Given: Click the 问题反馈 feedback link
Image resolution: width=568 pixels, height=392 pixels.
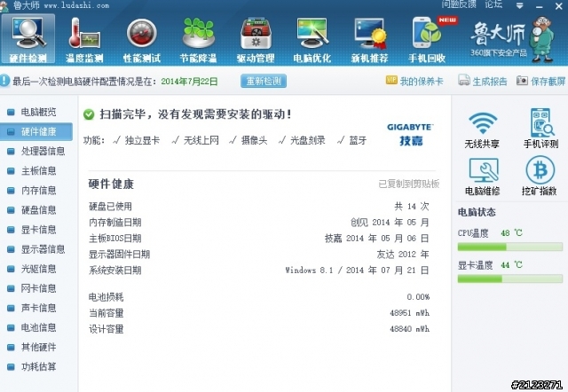Looking at the screenshot, I should pos(459,4).
